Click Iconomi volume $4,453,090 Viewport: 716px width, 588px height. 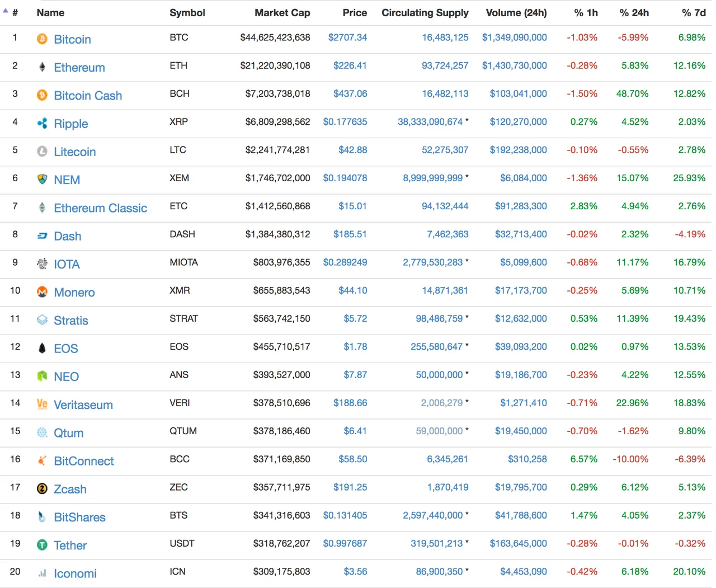click(x=524, y=571)
